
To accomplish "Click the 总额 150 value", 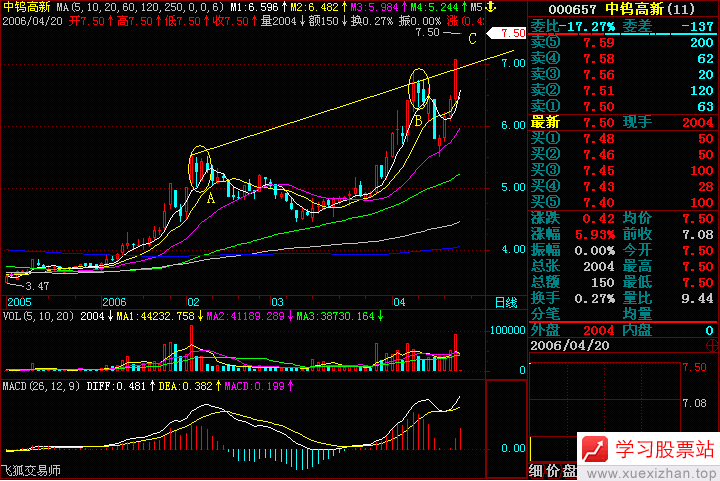I will (x=603, y=283).
